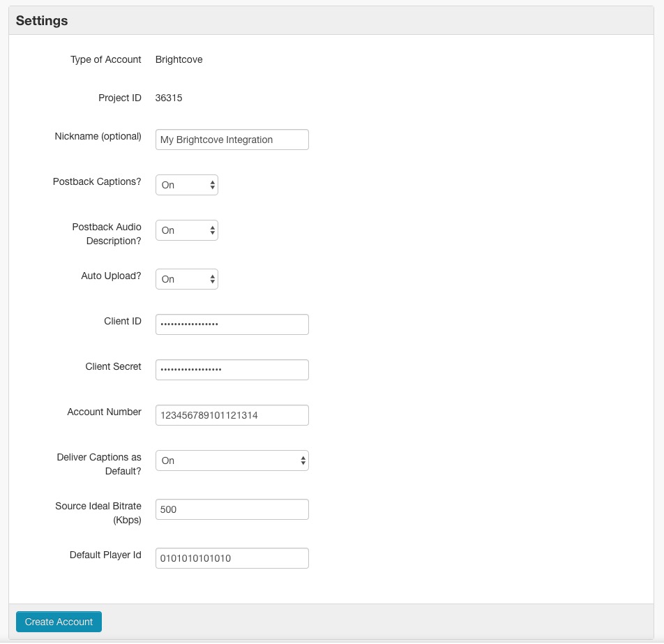Click the Client Secret label

(x=113, y=366)
